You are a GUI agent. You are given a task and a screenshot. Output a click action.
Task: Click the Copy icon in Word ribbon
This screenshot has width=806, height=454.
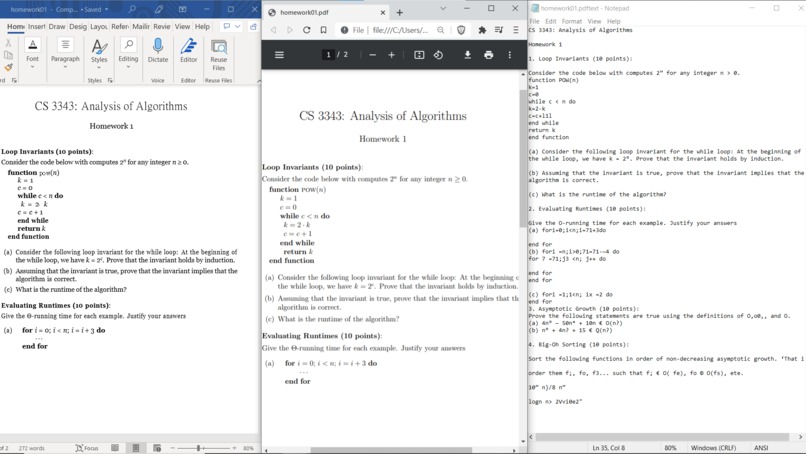(8, 56)
